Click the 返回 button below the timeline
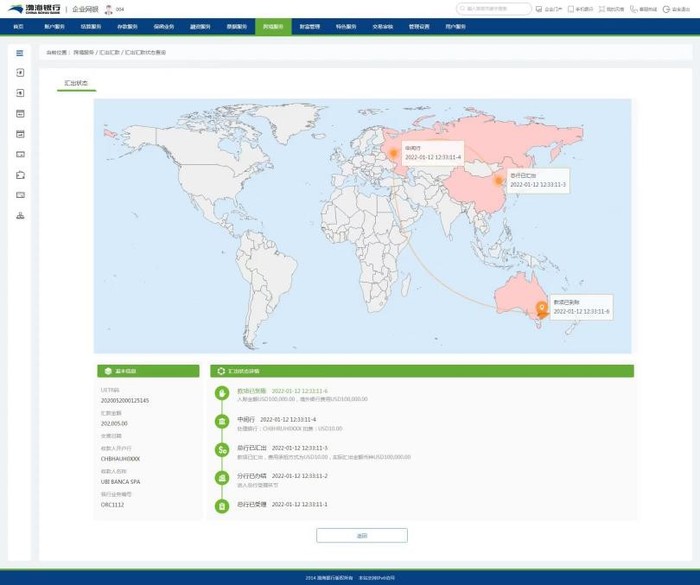The image size is (700, 585). [362, 535]
